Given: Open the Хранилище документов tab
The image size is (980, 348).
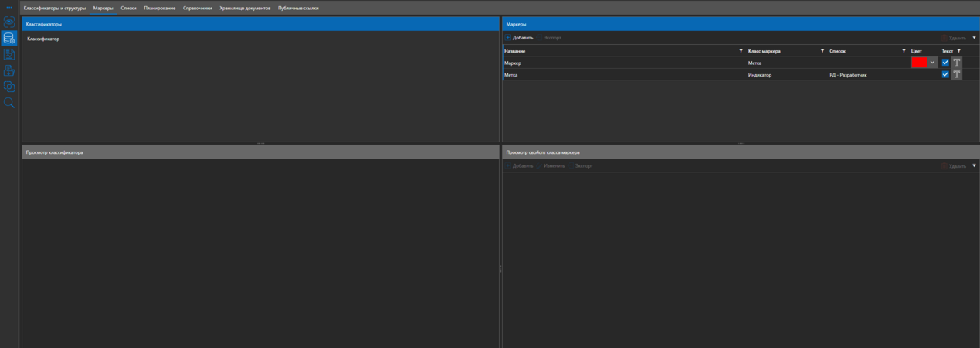Looking at the screenshot, I should click(x=245, y=8).
